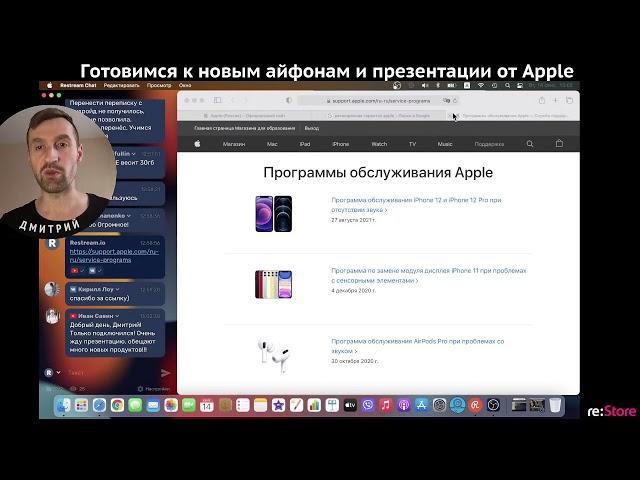Click the volume icon in the menu bar
This screenshot has height=480, width=640.
[425, 85]
